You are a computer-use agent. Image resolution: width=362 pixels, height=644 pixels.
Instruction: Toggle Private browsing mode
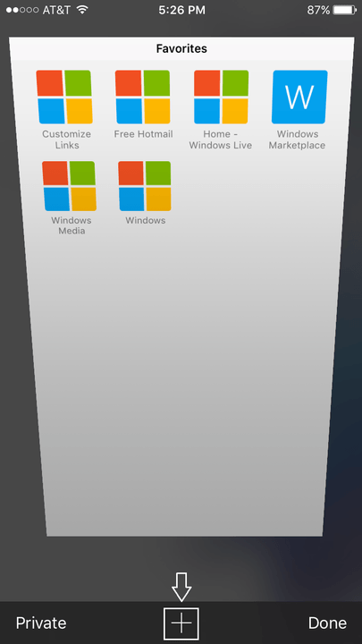click(41, 623)
